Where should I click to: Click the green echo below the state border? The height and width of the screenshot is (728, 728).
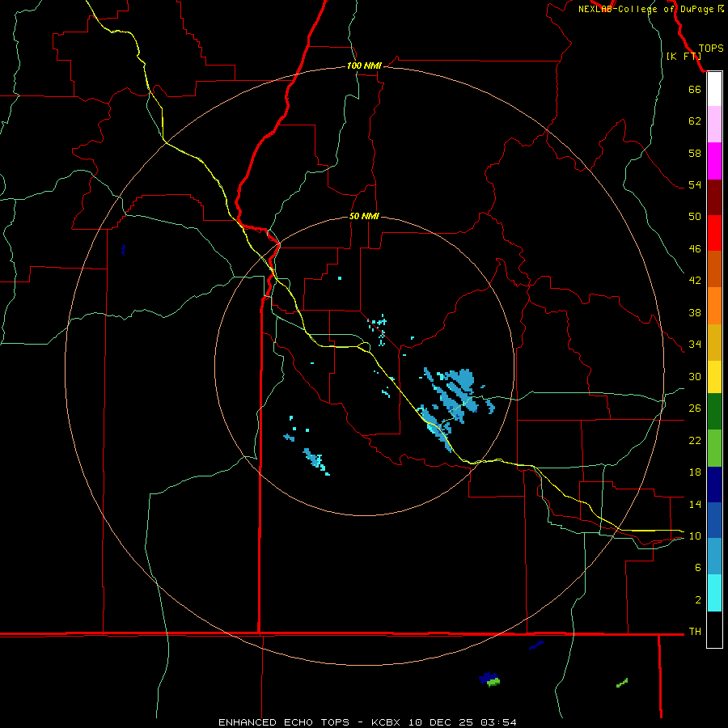point(493,682)
